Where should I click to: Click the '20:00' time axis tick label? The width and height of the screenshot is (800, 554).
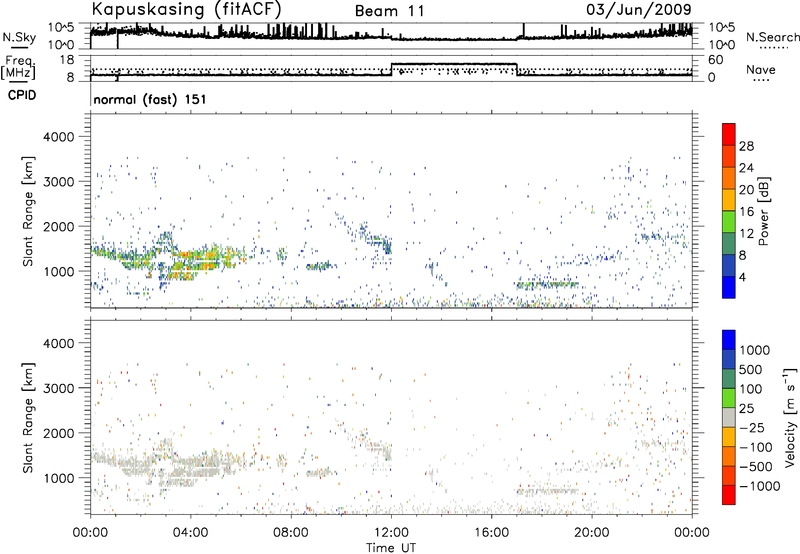pyautogui.click(x=591, y=533)
